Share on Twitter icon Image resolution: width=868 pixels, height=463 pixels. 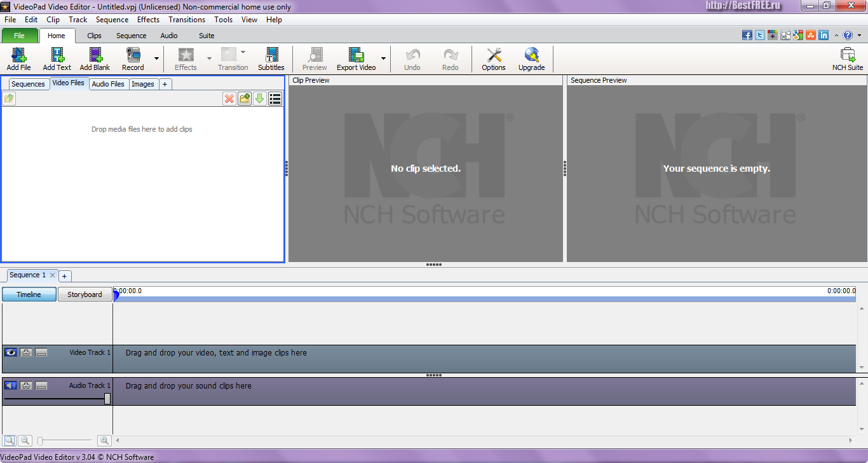[x=760, y=36]
